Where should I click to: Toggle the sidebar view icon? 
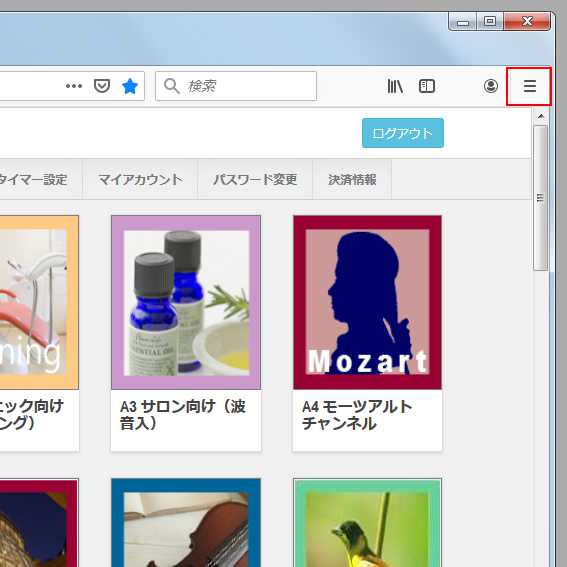coord(426,86)
